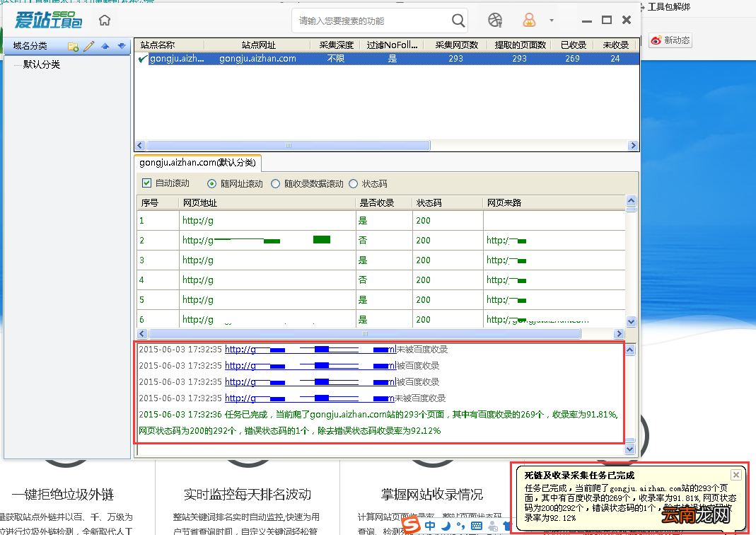Screen dimensions: 756x535
Task: Toggle the 自动滚动 checkbox
Action: (147, 183)
